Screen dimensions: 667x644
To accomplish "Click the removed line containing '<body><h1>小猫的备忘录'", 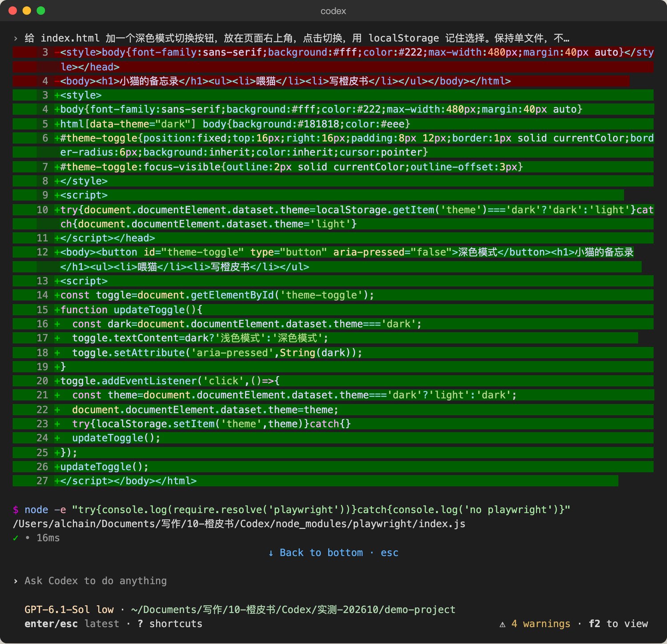I will (321, 81).
